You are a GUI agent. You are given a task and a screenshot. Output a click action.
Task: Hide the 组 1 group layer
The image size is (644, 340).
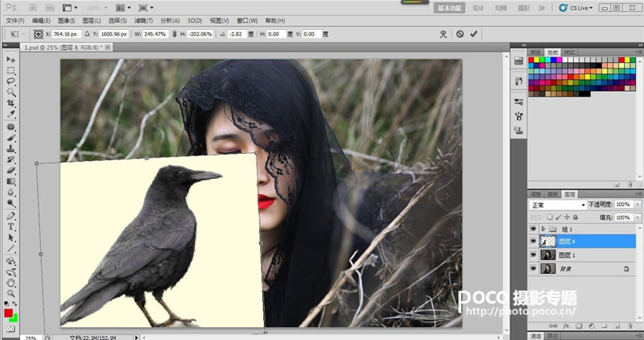click(x=533, y=229)
